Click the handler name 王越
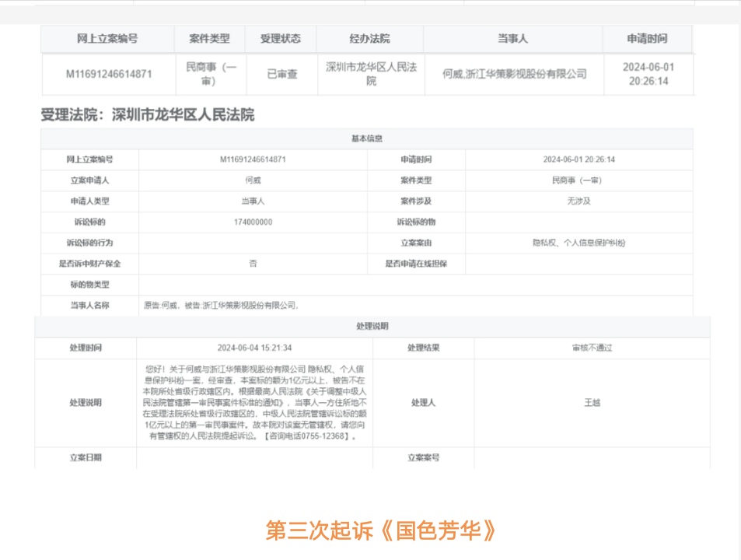The height and width of the screenshot is (560, 741). 592,403
